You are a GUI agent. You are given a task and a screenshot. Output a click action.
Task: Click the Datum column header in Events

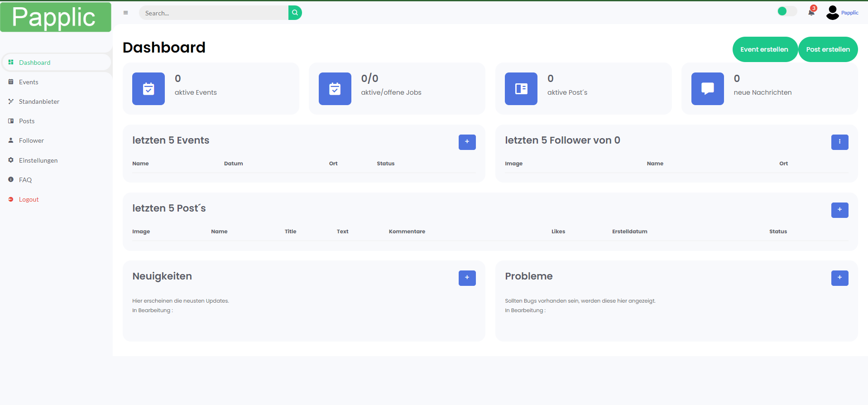click(x=234, y=164)
